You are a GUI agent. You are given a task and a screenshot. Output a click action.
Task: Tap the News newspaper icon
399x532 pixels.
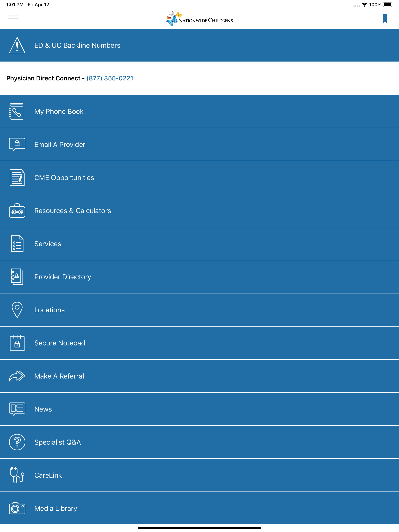pos(17,409)
